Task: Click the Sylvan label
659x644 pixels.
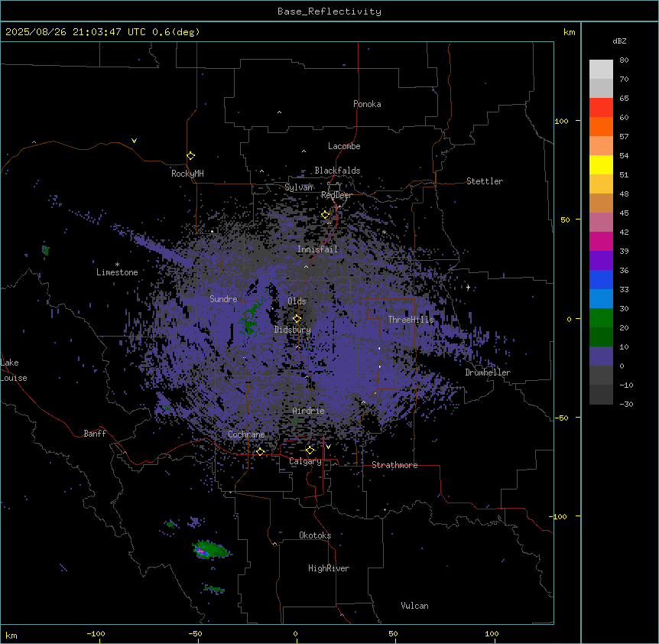Action: tap(299, 187)
